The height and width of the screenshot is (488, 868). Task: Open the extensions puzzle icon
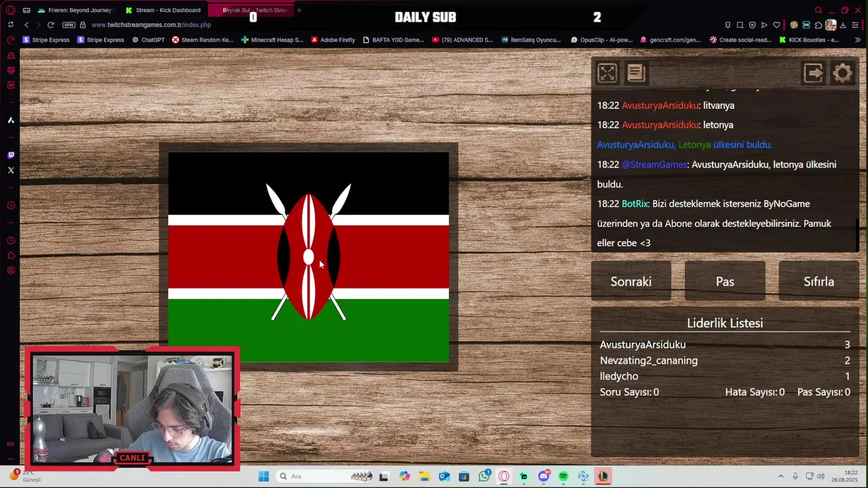pyautogui.click(x=818, y=25)
